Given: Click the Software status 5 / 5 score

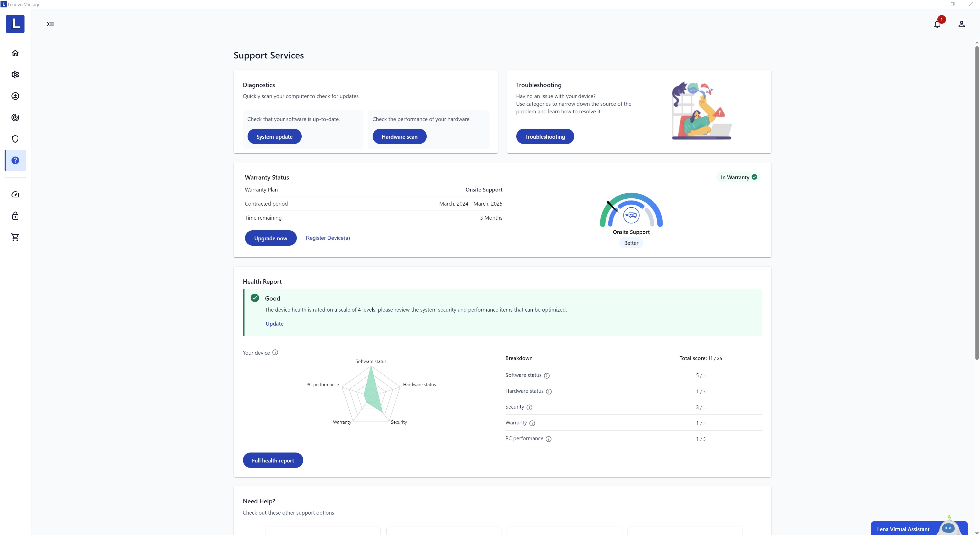Looking at the screenshot, I should point(701,375).
